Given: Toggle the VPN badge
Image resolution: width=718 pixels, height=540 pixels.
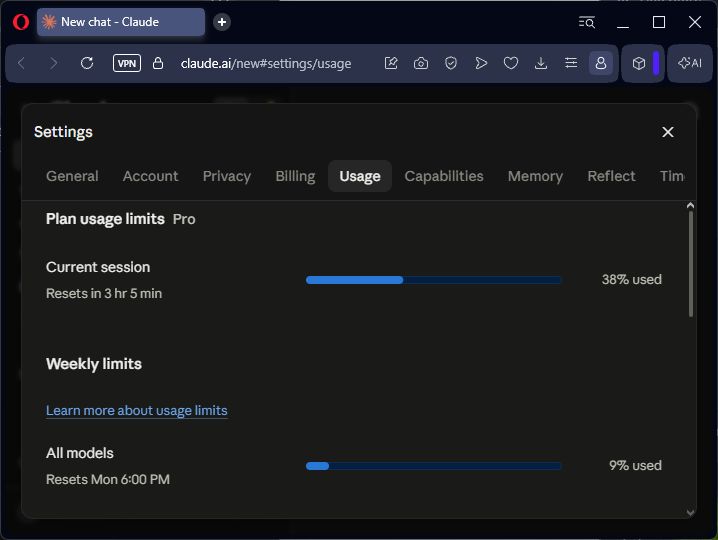Looking at the screenshot, I should (x=127, y=63).
